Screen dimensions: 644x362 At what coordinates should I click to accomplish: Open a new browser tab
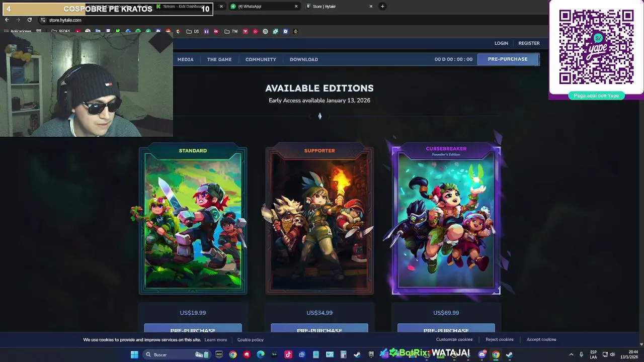pyautogui.click(x=382, y=7)
